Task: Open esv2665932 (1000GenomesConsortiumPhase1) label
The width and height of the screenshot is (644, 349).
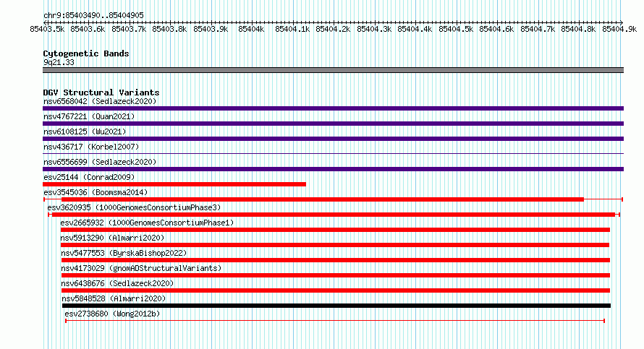Action: click(147, 223)
